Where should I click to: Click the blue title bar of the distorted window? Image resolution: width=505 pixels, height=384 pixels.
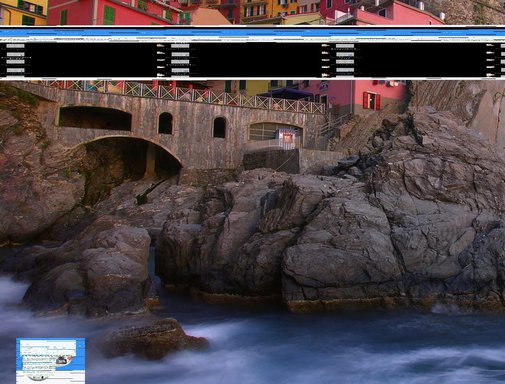tap(252, 32)
